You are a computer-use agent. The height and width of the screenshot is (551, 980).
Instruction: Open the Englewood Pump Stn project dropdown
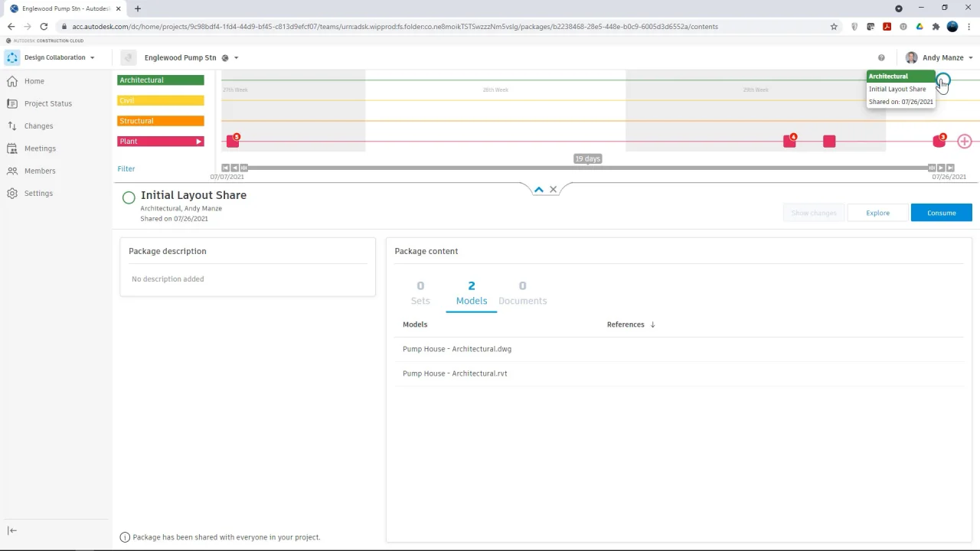click(236, 57)
